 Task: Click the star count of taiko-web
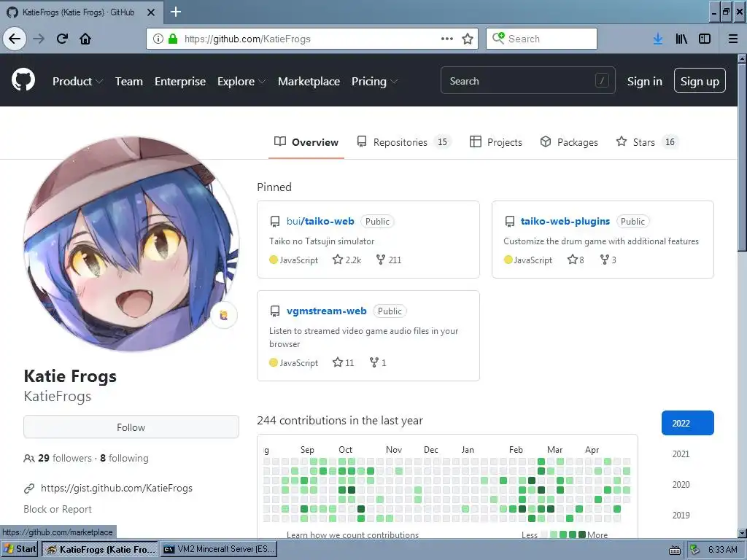[347, 260]
